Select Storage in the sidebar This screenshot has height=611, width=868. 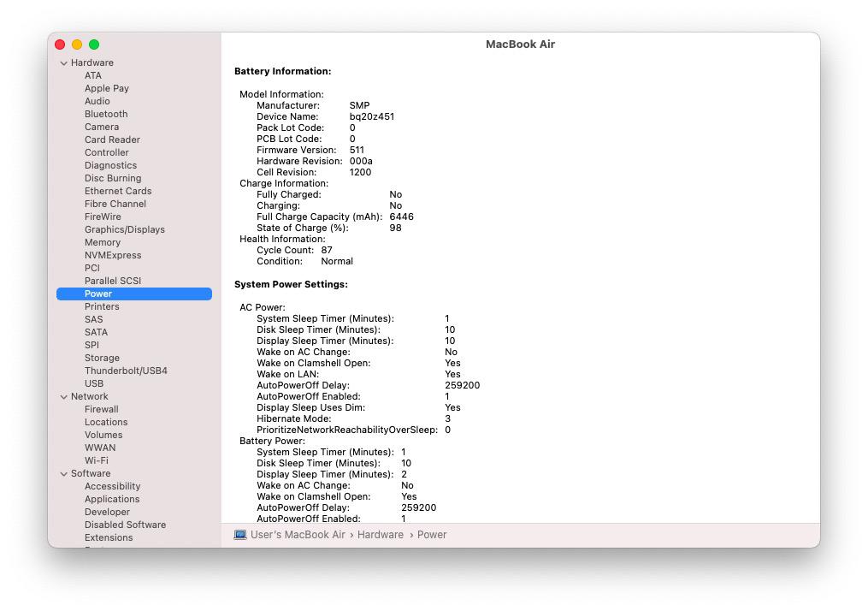102,358
